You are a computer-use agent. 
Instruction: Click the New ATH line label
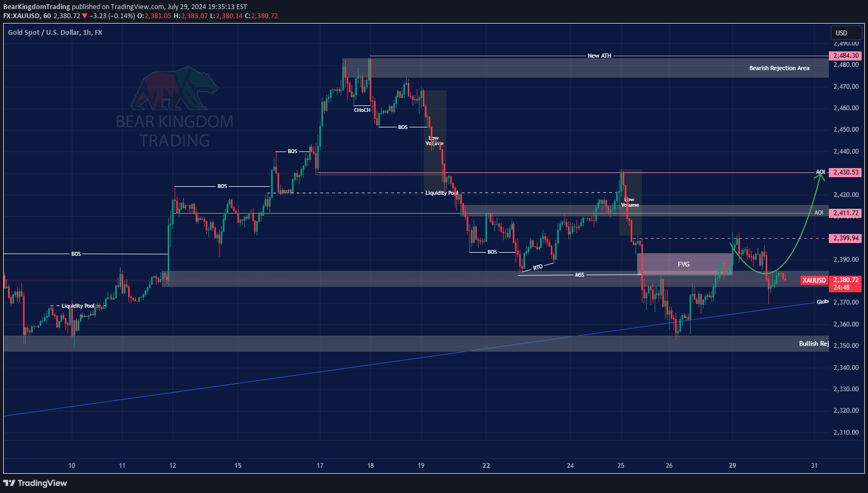coord(599,56)
